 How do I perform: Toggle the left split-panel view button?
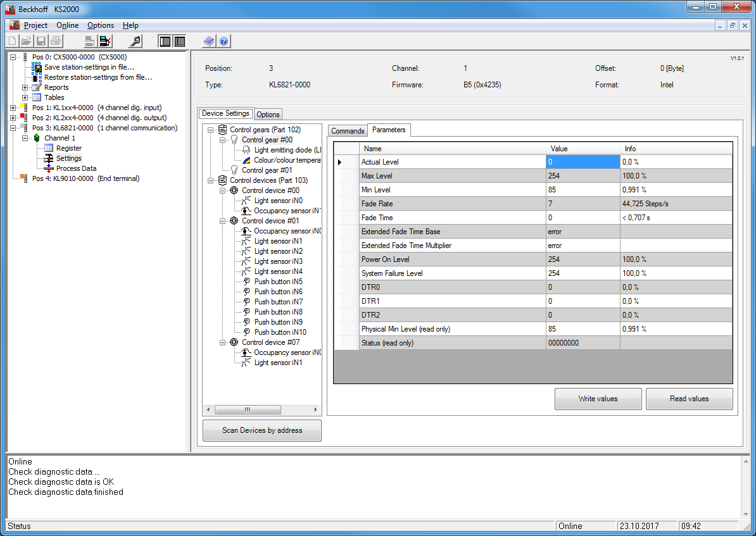point(165,41)
